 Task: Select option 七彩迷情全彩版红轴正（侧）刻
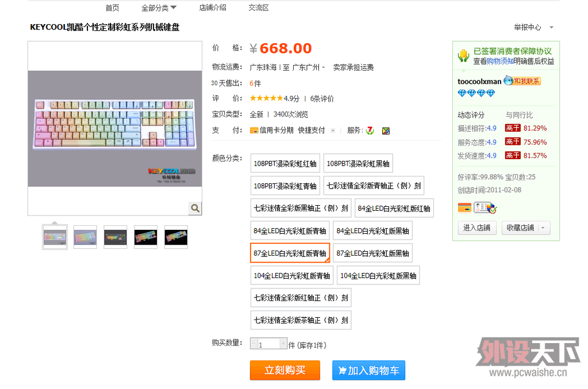click(301, 298)
